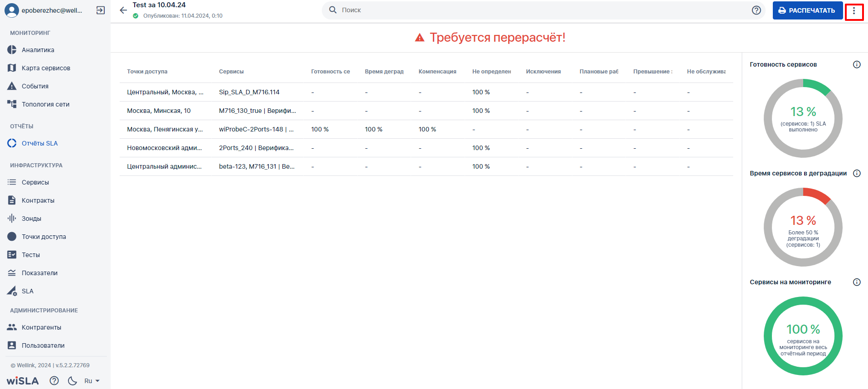Open Контракты menu item
Image resolution: width=868 pixels, height=389 pixels.
click(38, 200)
